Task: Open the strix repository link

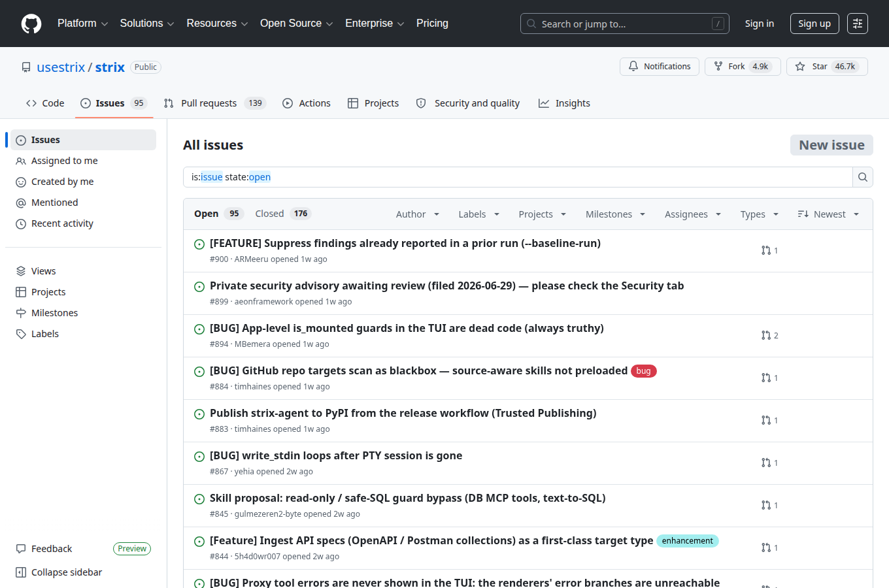Action: pos(110,67)
